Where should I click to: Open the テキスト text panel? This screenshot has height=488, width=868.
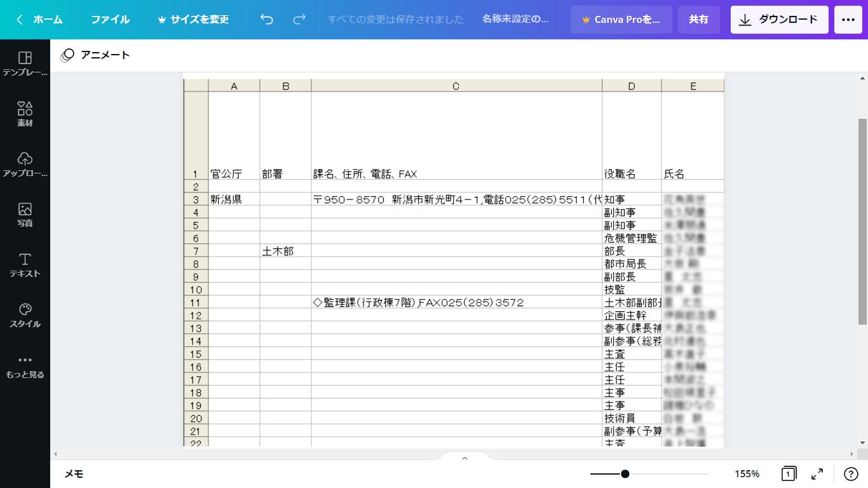25,265
